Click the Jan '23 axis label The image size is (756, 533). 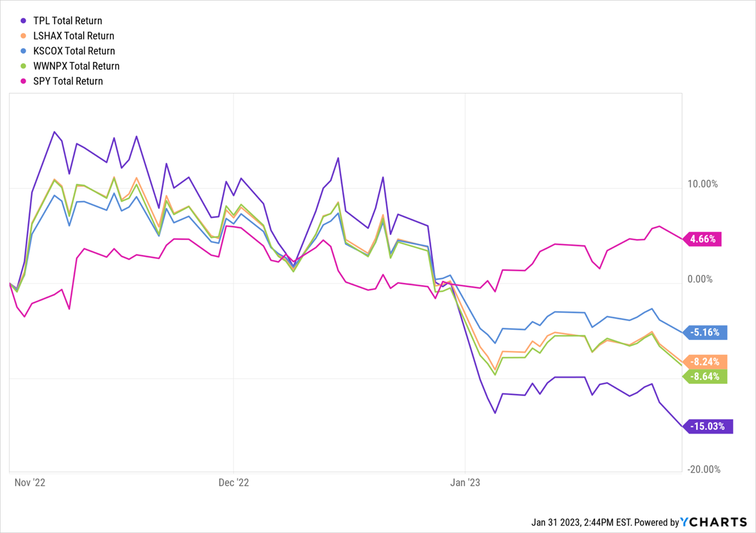pyautogui.click(x=465, y=483)
